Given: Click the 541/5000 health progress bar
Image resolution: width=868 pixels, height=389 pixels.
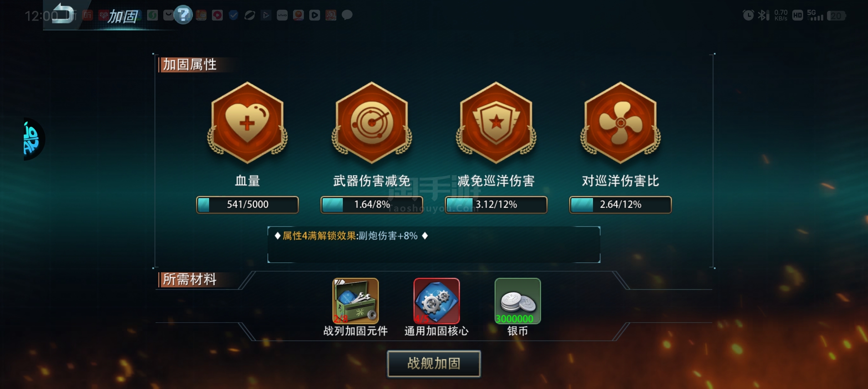Looking at the screenshot, I should (247, 205).
